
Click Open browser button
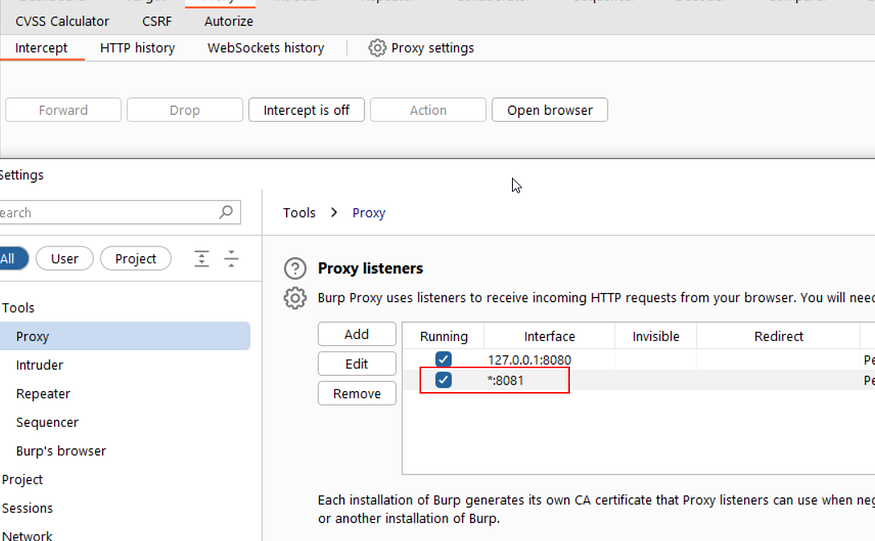[550, 110]
